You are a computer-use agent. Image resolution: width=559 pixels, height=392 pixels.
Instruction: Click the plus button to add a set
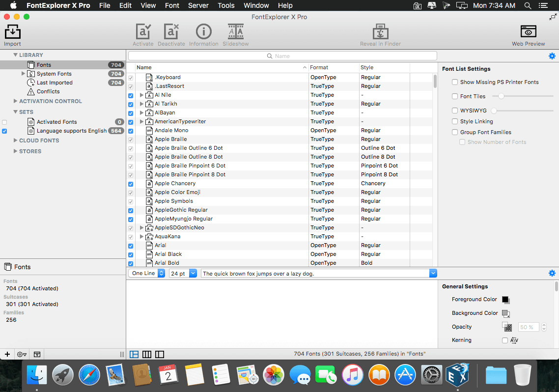pyautogui.click(x=7, y=354)
